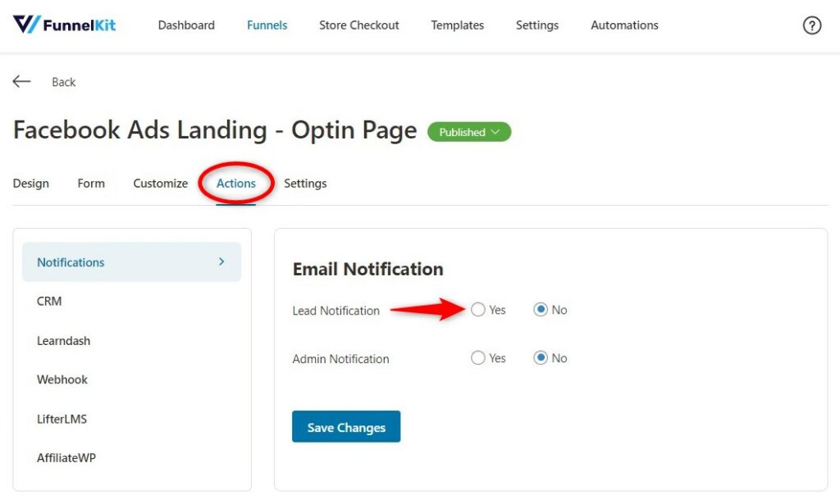Click the Admin Notification label
The width and height of the screenshot is (840, 504).
point(340,358)
